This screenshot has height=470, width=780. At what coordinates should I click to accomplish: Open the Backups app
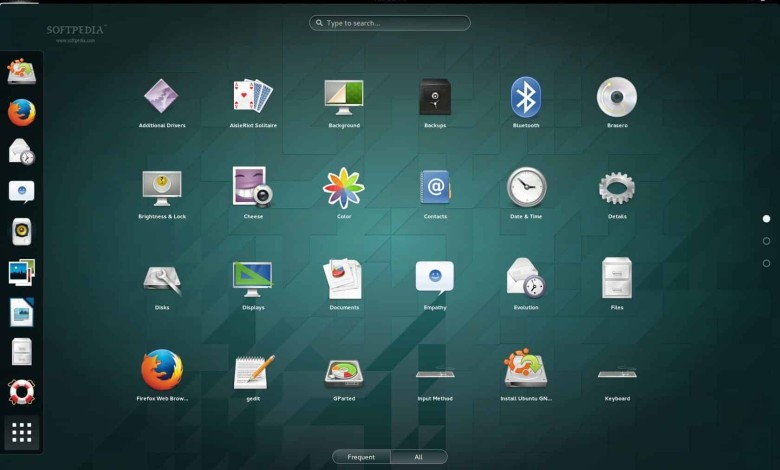(x=435, y=97)
